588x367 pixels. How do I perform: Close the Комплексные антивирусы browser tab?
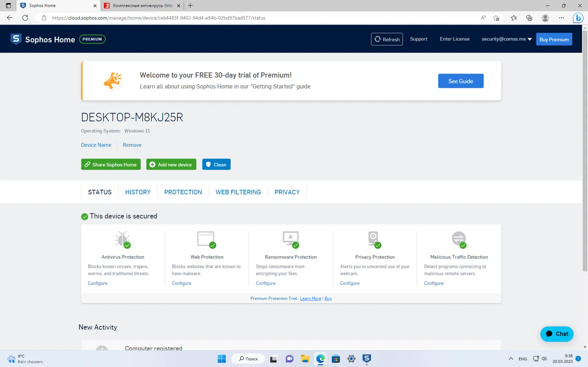[x=179, y=5]
